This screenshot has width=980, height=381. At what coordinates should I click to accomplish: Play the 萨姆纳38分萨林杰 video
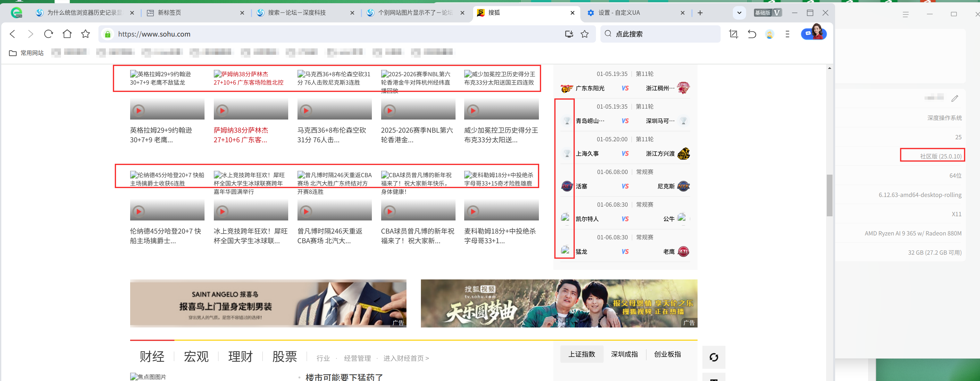222,110
